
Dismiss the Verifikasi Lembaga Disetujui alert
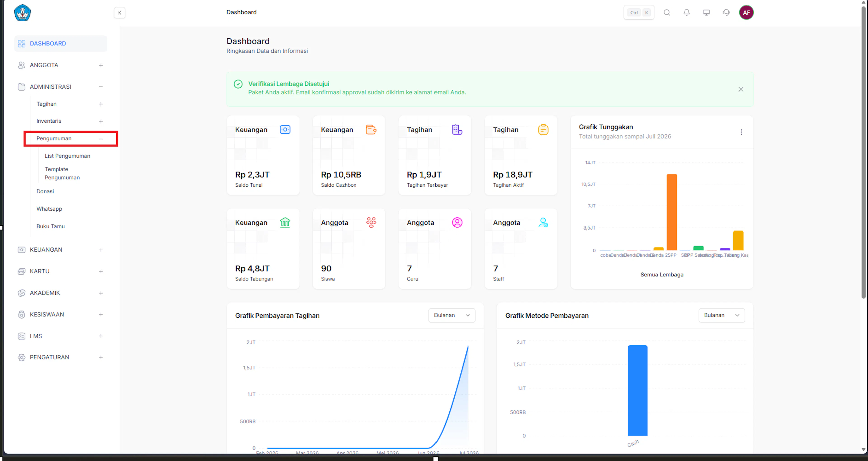click(741, 89)
